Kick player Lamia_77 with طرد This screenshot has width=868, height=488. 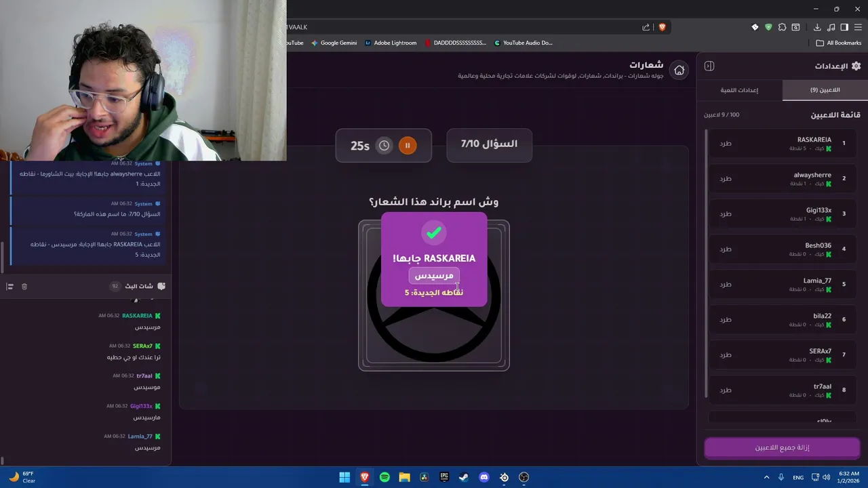[726, 284]
